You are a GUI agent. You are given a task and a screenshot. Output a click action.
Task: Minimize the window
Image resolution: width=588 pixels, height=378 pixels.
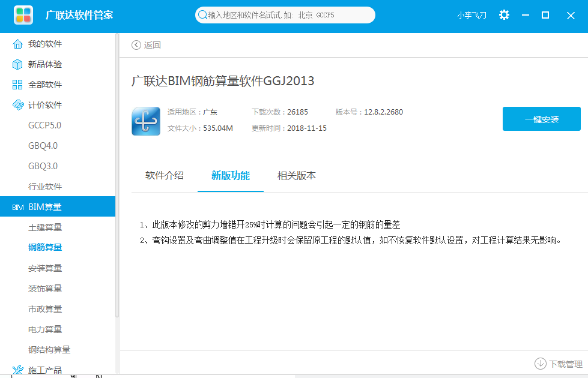click(x=526, y=16)
